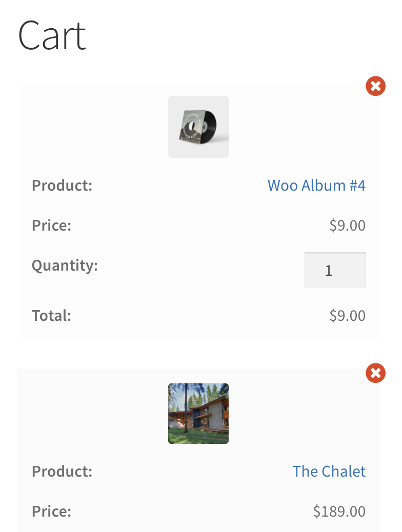Remove The Chalet from the cart

[x=375, y=373]
